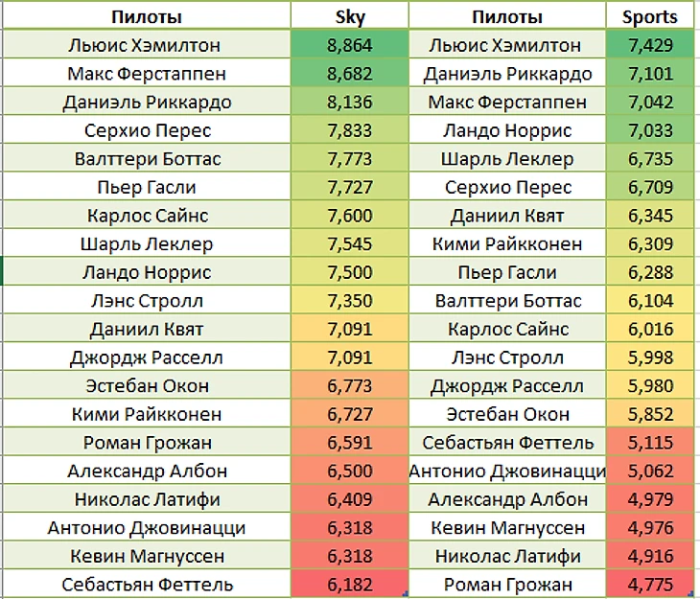The image size is (700, 599).
Task: Click the cell showing 5,115
Action: coord(650,443)
